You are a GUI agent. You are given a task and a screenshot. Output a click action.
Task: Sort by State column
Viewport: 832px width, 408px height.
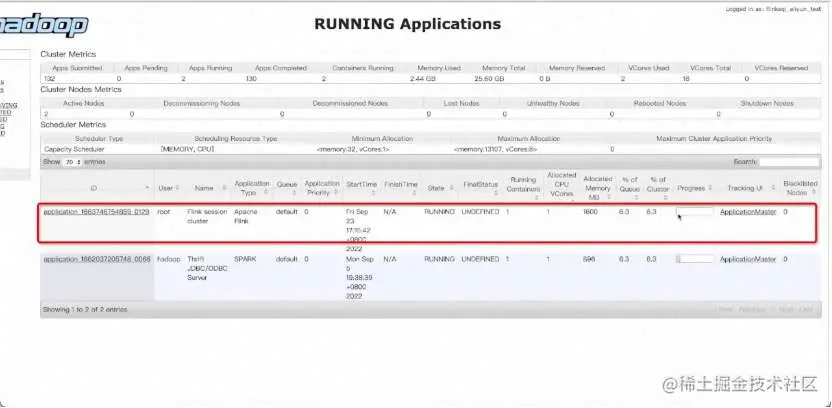pyautogui.click(x=439, y=188)
